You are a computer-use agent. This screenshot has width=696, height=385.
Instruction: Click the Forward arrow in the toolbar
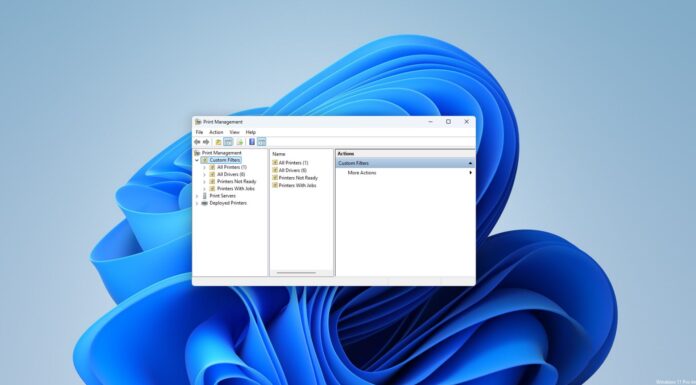(206, 142)
